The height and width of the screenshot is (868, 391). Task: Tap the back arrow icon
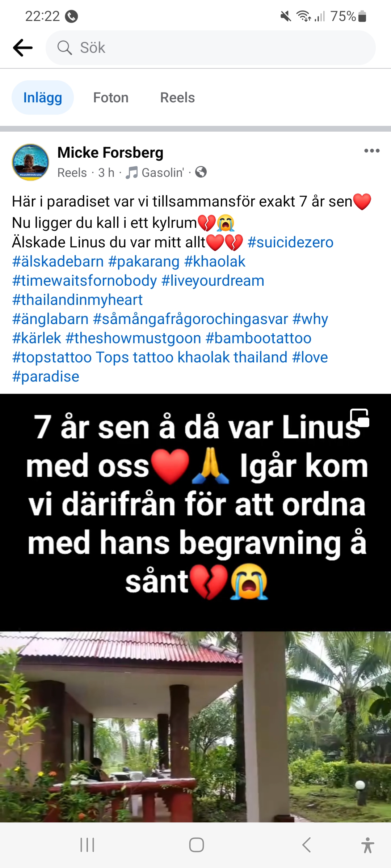coord(23,48)
